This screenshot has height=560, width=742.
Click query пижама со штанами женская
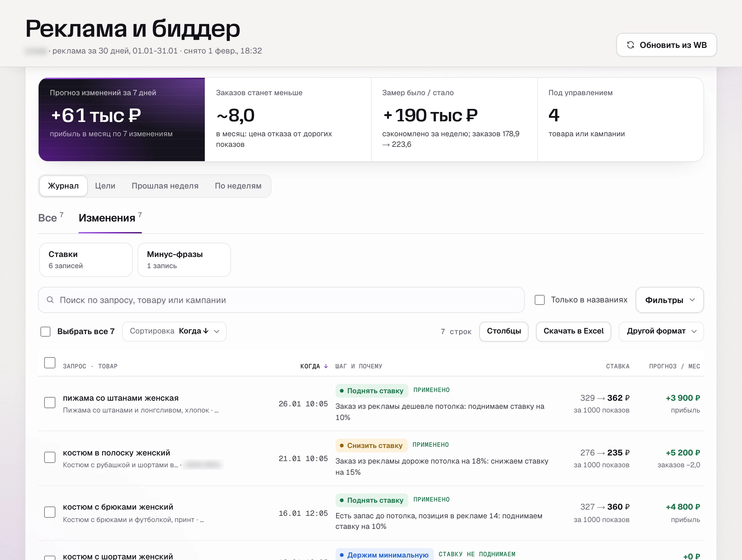point(121,398)
